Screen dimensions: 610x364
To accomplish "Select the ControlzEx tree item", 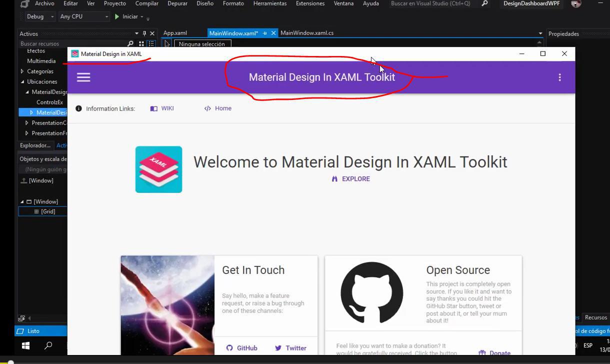I will pyautogui.click(x=49, y=102).
